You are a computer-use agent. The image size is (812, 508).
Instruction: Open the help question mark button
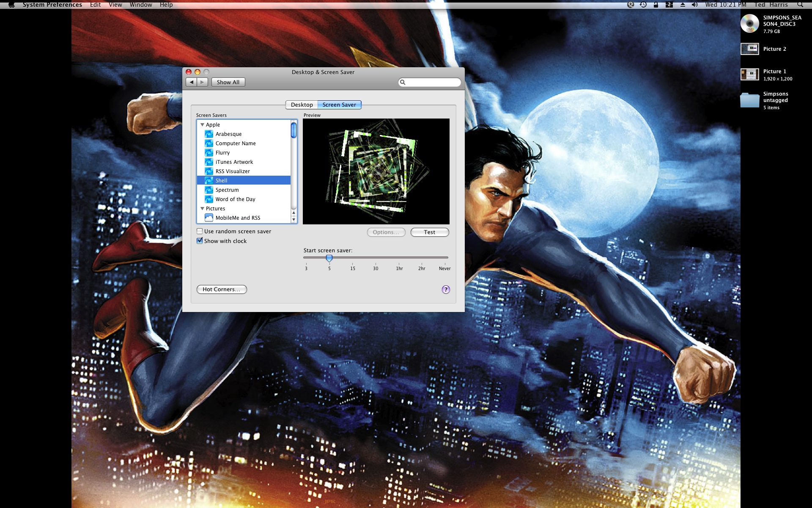coord(446,290)
